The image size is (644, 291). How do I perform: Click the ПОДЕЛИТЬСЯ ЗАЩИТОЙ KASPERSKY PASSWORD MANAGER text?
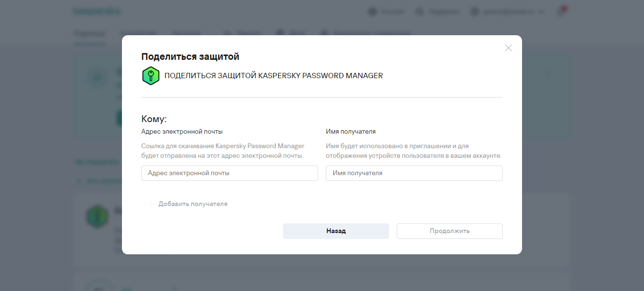click(x=274, y=76)
